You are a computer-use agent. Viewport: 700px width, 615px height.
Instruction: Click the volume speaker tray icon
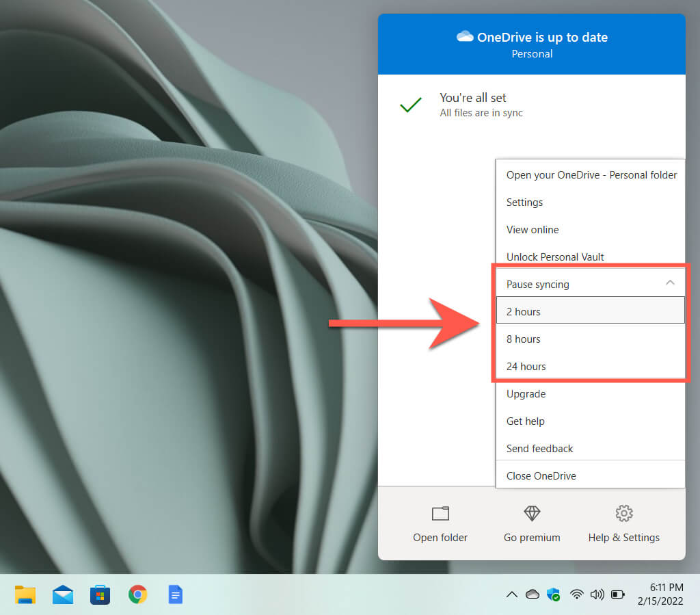pyautogui.click(x=597, y=594)
